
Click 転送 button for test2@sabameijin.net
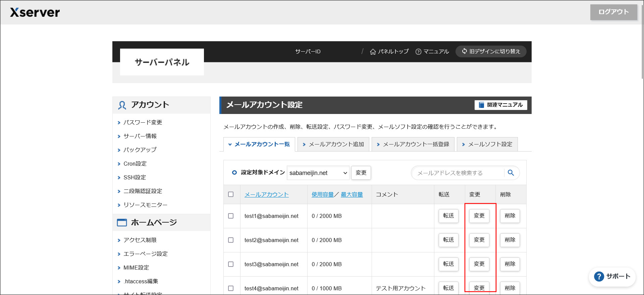(x=448, y=240)
